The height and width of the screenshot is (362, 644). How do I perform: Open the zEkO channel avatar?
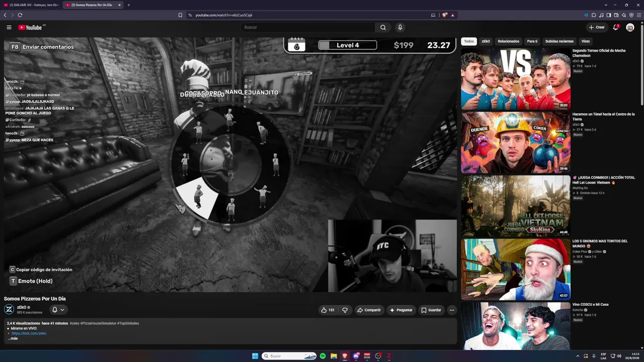point(9,310)
